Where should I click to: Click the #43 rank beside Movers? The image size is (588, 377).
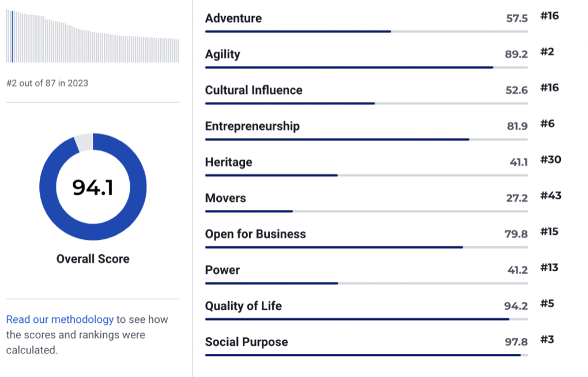[x=551, y=196]
